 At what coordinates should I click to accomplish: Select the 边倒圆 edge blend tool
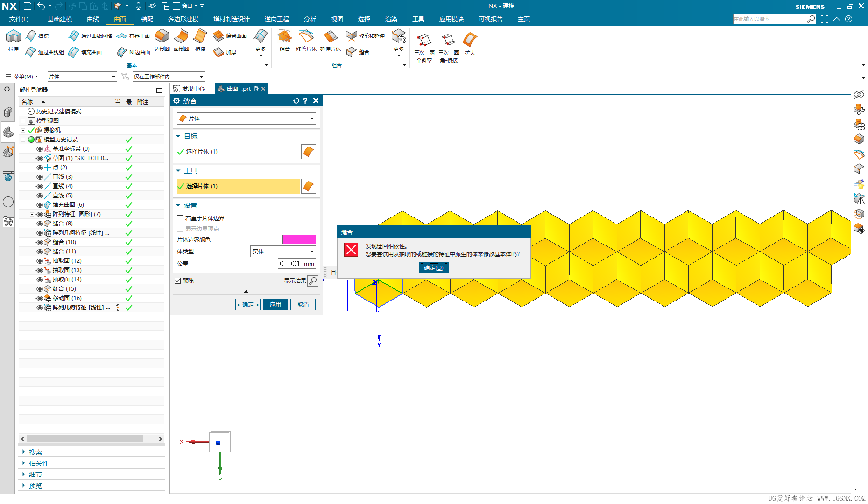pyautogui.click(x=162, y=40)
